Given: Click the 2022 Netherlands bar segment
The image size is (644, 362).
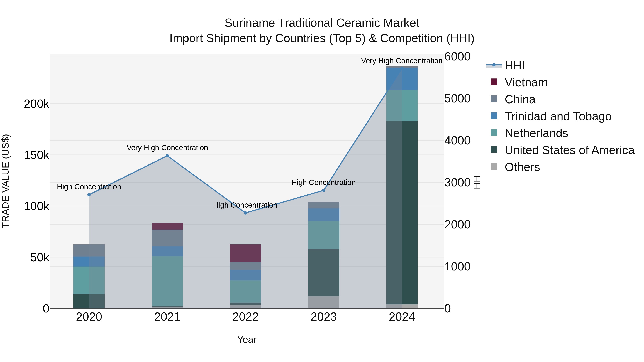Looking at the screenshot, I should point(245,292).
